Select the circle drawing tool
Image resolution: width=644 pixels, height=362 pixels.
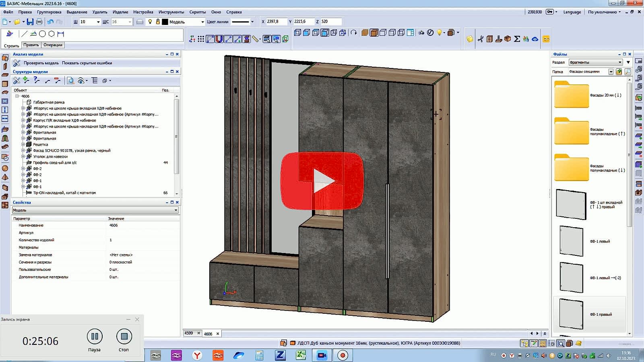[42, 34]
